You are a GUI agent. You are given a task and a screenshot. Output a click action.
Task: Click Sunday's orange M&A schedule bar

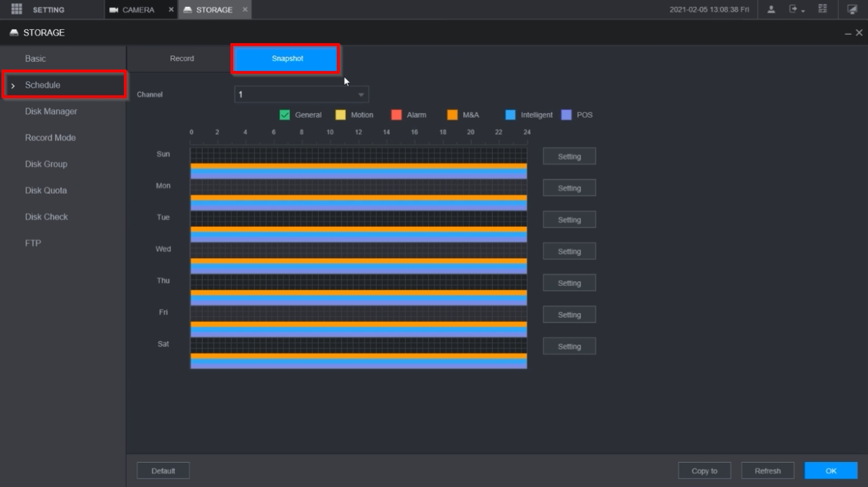coord(358,166)
